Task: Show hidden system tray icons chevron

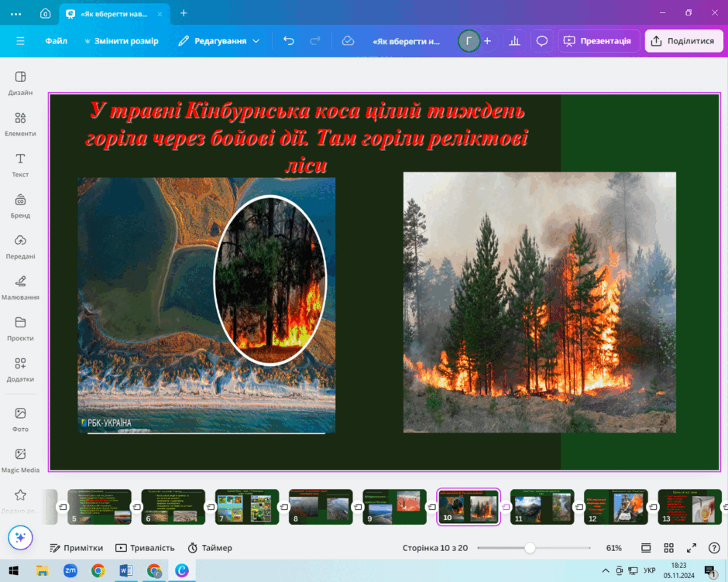Action: tap(606, 570)
